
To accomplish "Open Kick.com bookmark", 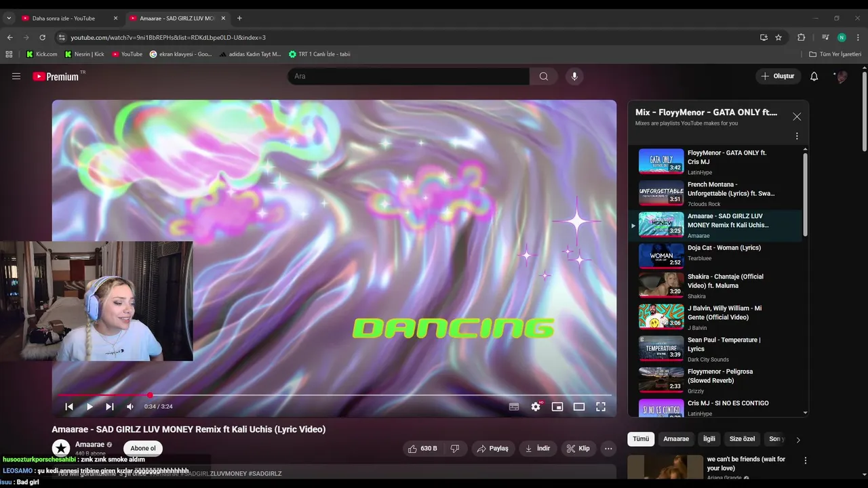I will [42, 54].
